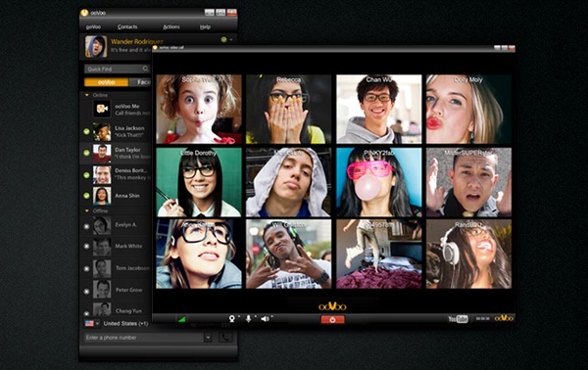This screenshot has width=588, height=370.
Task: Open the speaker options arrow
Action: pos(271,317)
